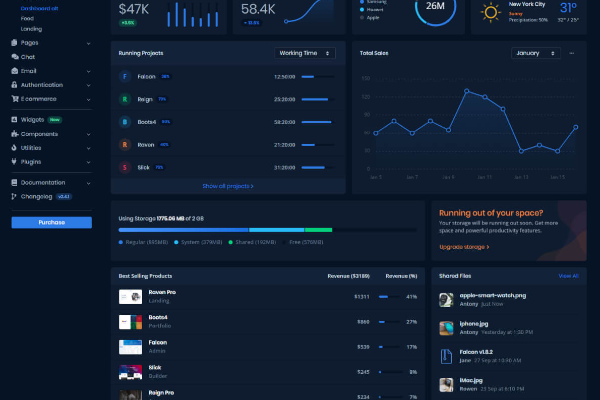Click the Authentication lock icon
Viewport: 600px width, 400px height.
click(14, 85)
